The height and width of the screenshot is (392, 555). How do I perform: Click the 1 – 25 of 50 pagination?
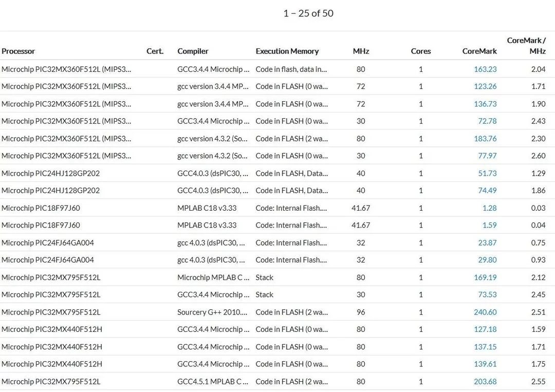pyautogui.click(x=307, y=13)
